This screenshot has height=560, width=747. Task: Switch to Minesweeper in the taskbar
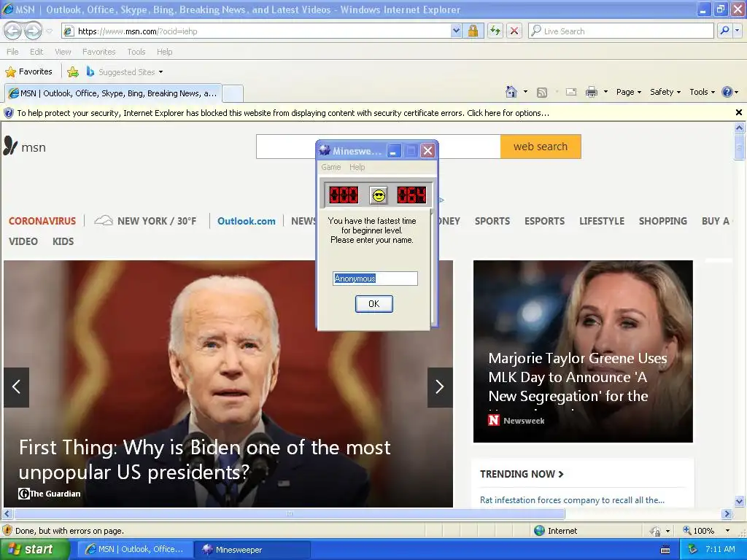coord(252,550)
